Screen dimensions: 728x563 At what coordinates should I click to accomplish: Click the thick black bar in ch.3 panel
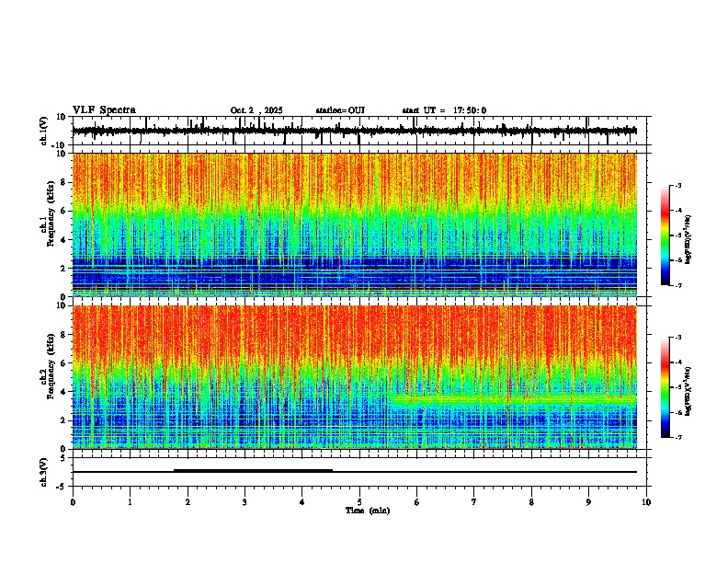point(253,471)
